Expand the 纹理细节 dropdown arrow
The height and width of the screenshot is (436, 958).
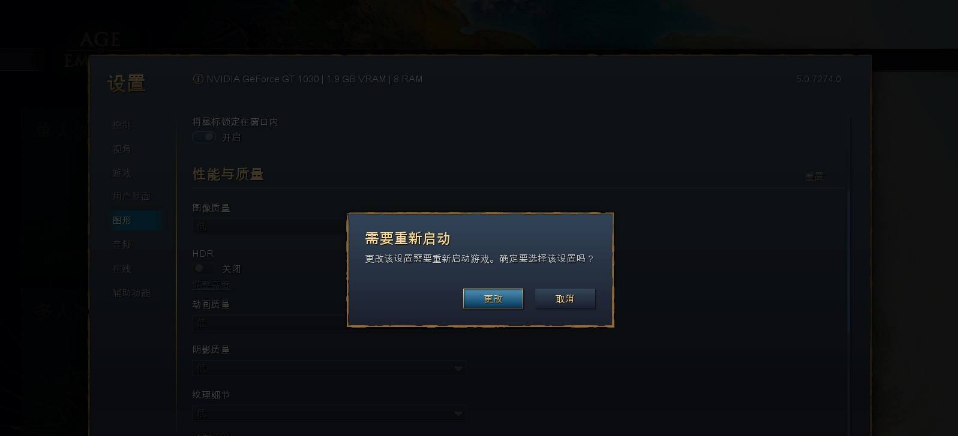[458, 413]
